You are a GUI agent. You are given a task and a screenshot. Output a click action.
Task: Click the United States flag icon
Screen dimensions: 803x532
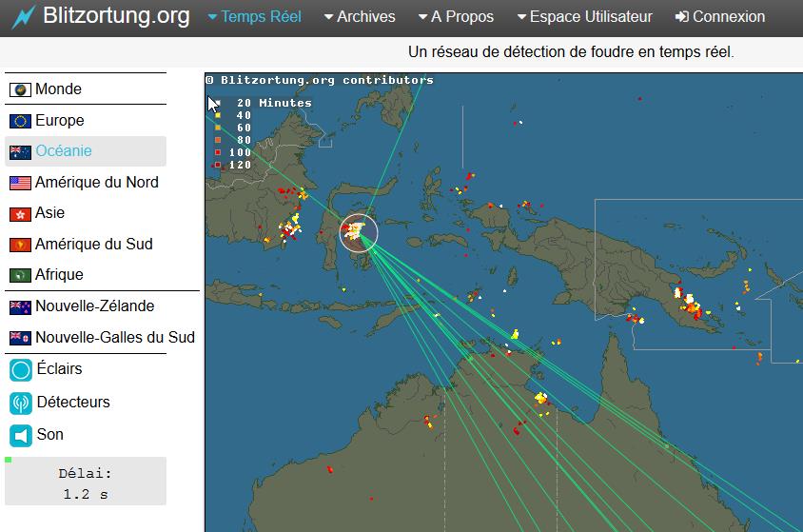tap(21, 183)
